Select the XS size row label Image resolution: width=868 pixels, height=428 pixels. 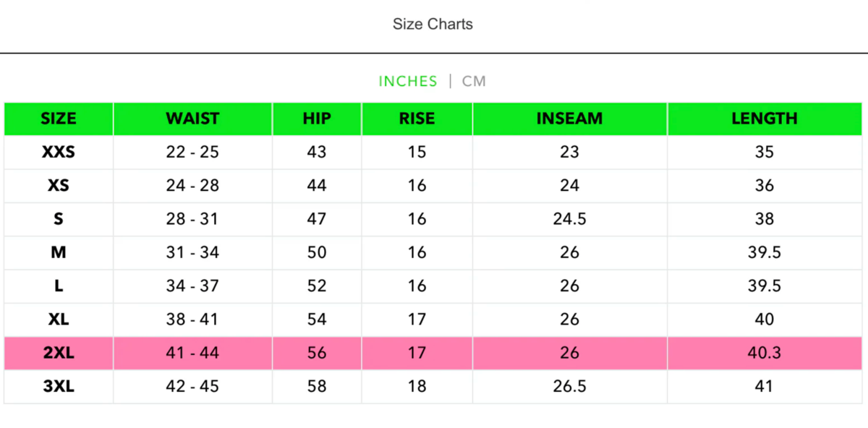[x=59, y=185]
